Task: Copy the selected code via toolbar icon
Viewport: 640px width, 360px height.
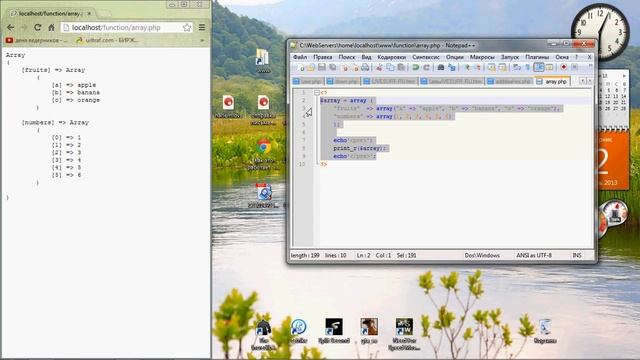Action: pyautogui.click(x=390, y=67)
